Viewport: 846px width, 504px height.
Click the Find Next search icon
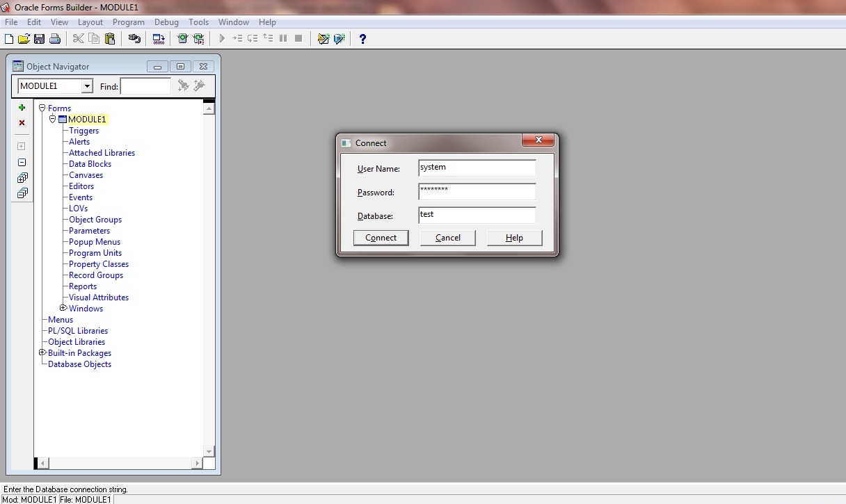(x=183, y=86)
